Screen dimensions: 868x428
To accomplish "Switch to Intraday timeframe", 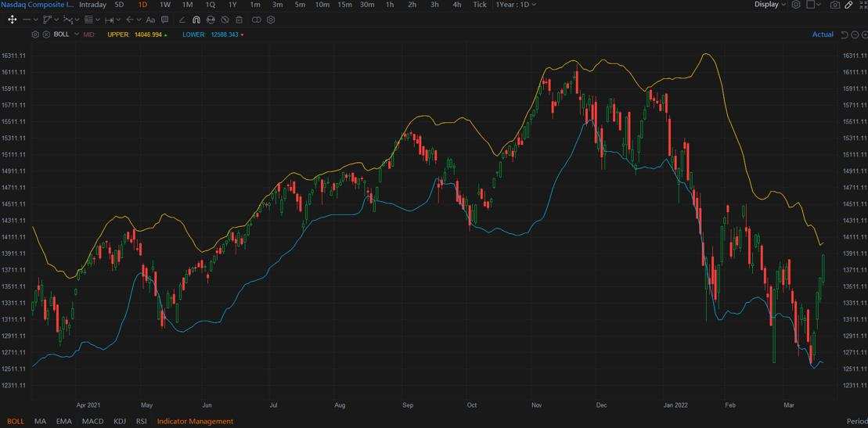I will 92,5.
